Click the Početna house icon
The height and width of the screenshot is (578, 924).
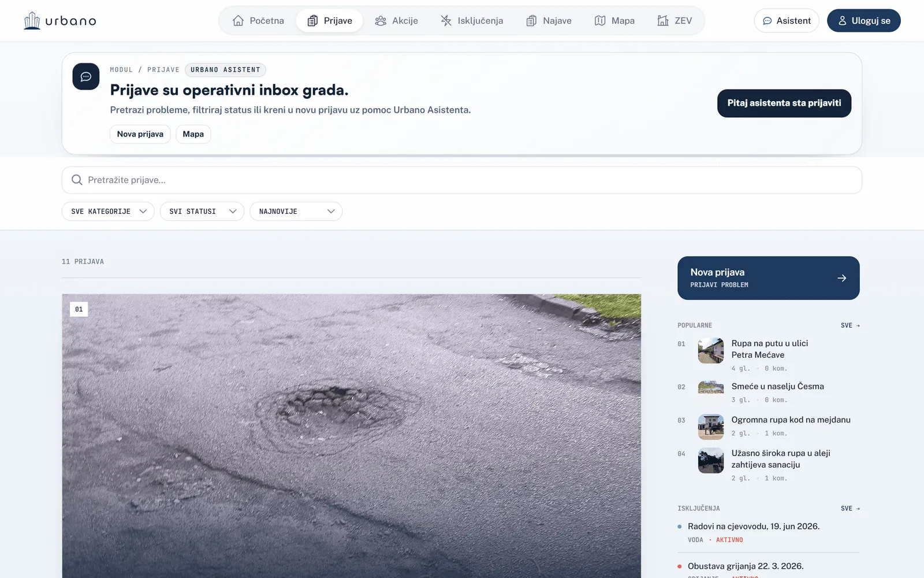[x=238, y=21]
